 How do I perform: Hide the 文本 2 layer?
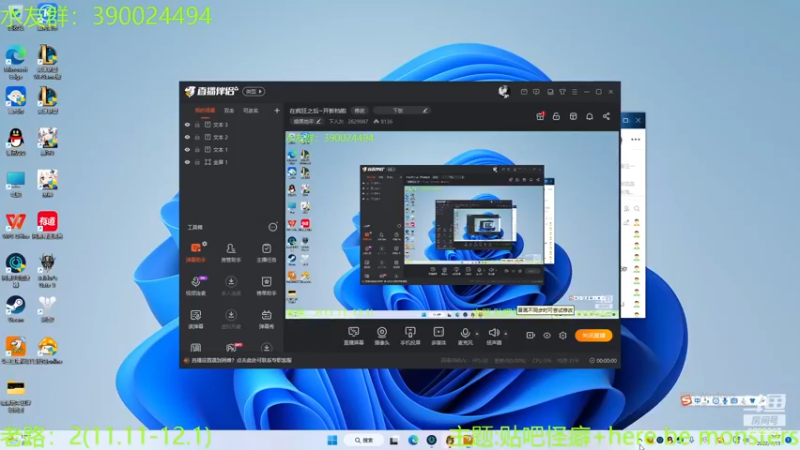187,137
